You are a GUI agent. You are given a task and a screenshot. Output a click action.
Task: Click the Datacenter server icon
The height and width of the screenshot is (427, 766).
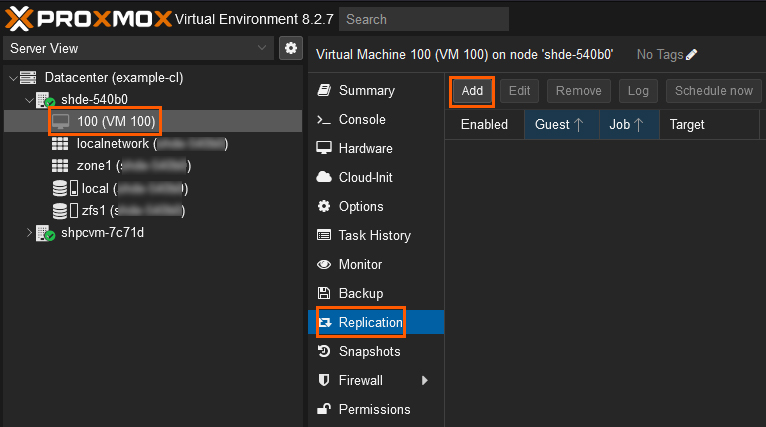pos(28,77)
